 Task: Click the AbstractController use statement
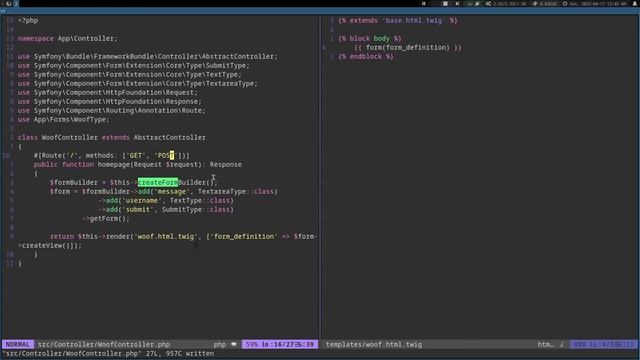click(147, 56)
